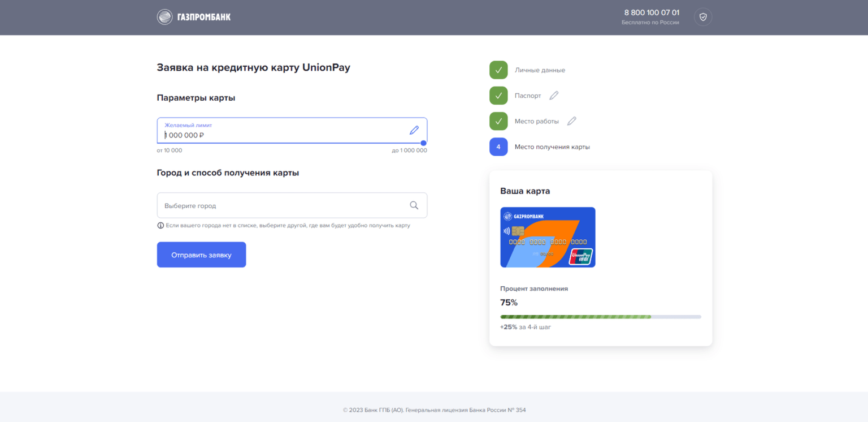Click the footer license text
The height and width of the screenshot is (422, 868).
point(434,410)
